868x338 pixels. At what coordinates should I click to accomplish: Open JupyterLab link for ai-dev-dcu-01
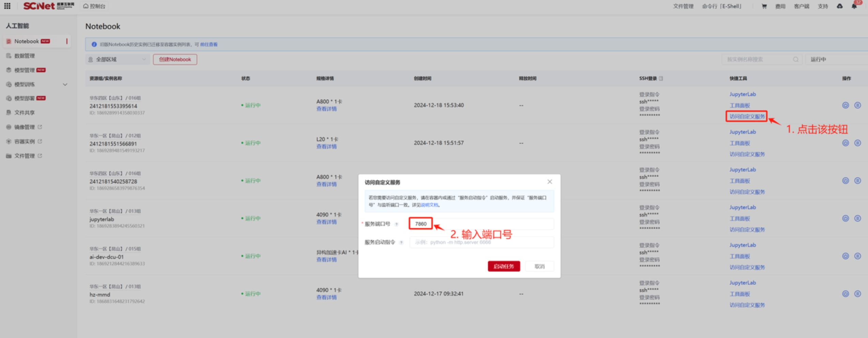(742, 245)
